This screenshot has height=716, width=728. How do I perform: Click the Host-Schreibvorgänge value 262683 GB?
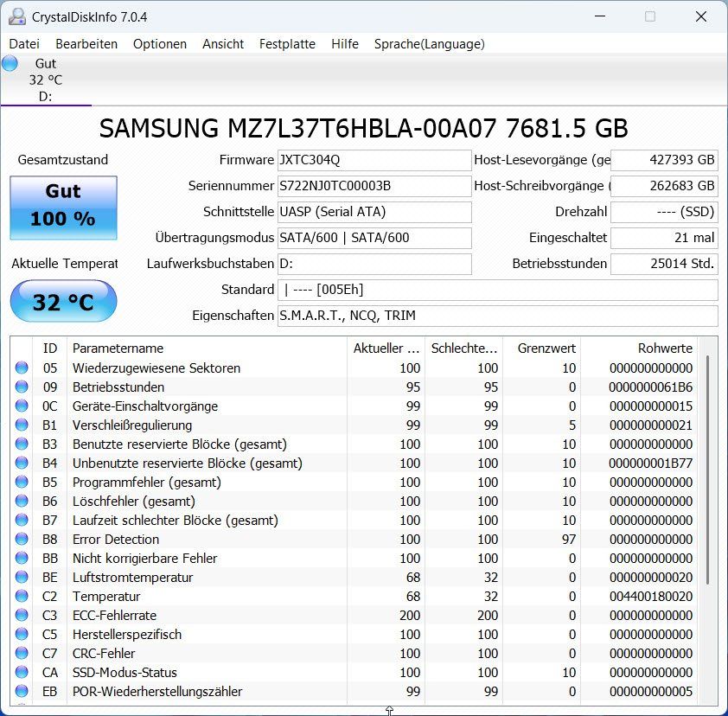(x=664, y=186)
